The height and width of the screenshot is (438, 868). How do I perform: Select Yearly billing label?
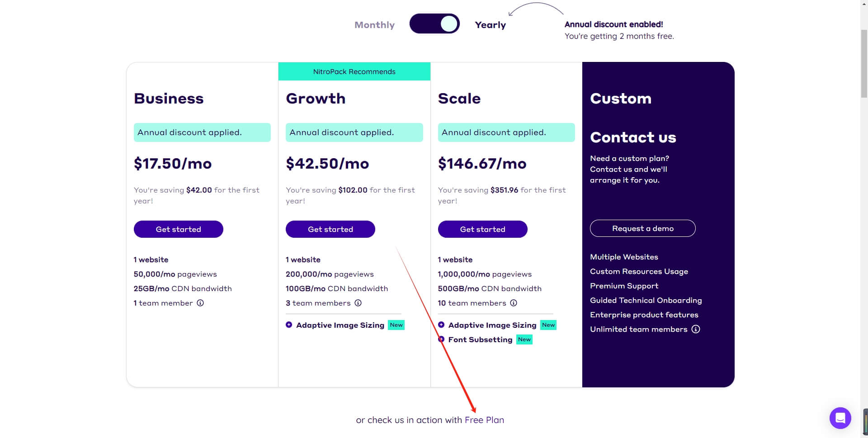pos(490,25)
